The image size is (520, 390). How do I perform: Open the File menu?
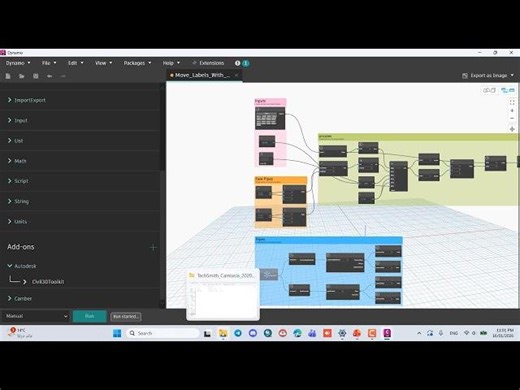click(49, 63)
